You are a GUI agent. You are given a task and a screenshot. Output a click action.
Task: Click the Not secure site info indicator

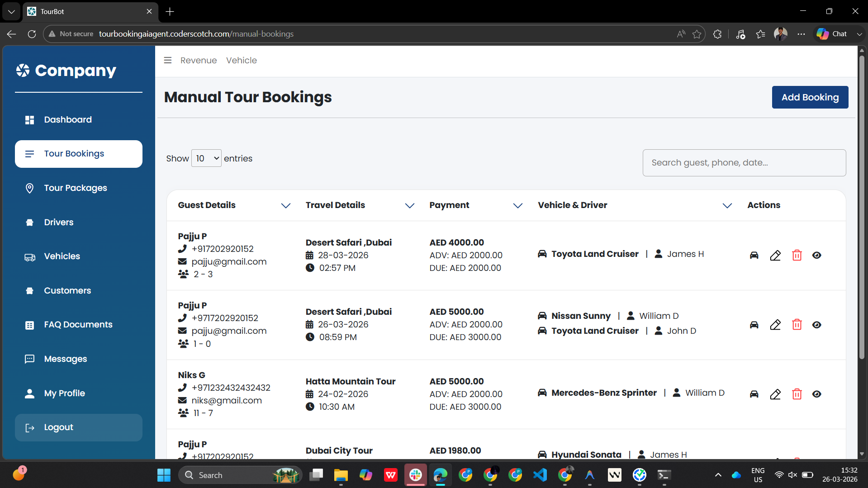point(71,34)
